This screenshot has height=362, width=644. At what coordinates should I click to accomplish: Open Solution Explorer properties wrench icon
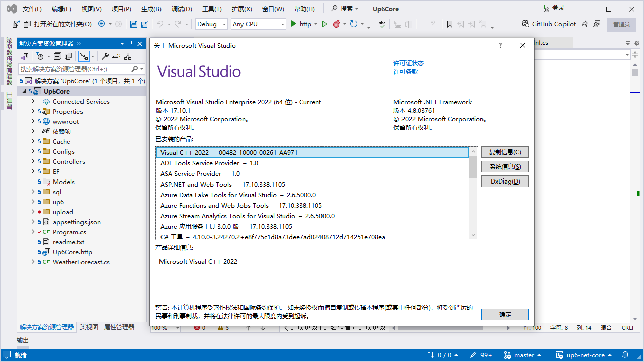coord(106,56)
